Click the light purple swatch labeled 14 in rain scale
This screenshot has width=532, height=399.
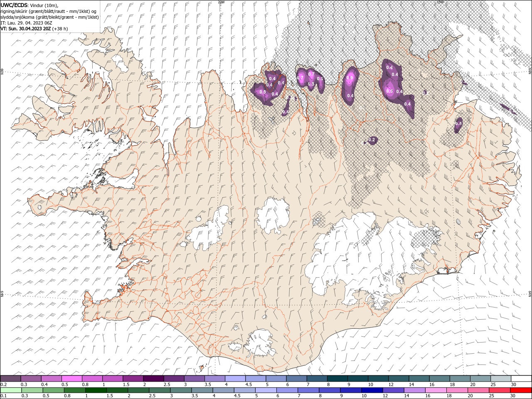click(414, 390)
